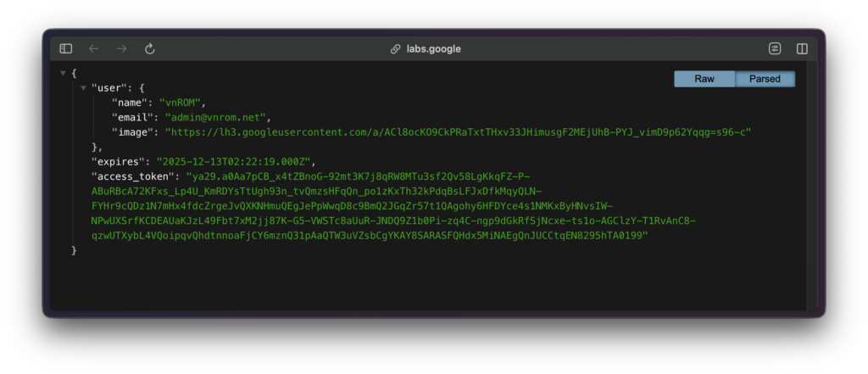This screenshot has width=868, height=374.
Task: Reload the page with the refresh icon
Action: [150, 49]
